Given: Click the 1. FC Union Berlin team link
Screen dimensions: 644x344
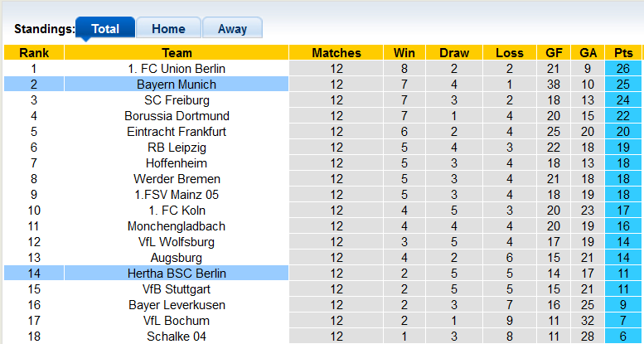Looking at the screenshot, I should [177, 69].
